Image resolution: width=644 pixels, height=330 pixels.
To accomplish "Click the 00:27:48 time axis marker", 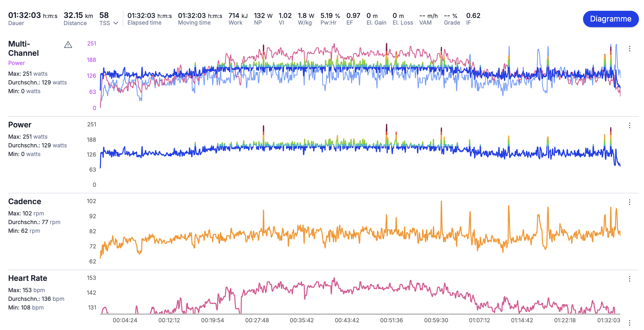I will (257, 320).
